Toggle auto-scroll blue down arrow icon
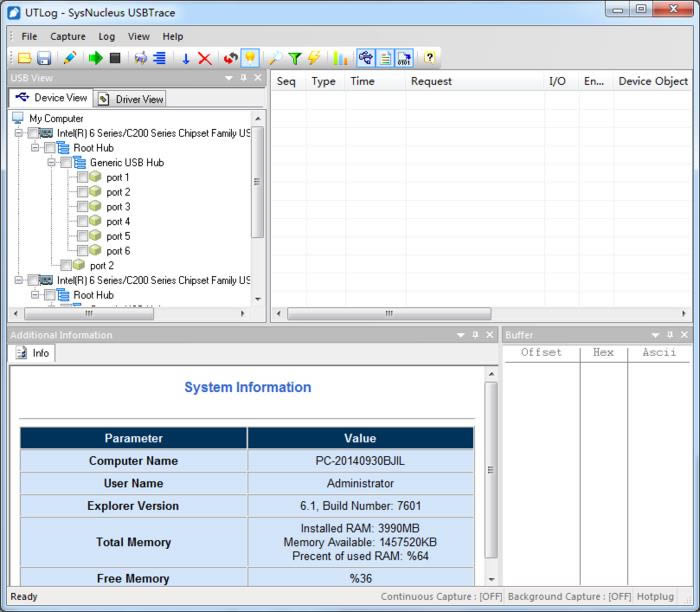This screenshot has height=612, width=700. pos(186,58)
